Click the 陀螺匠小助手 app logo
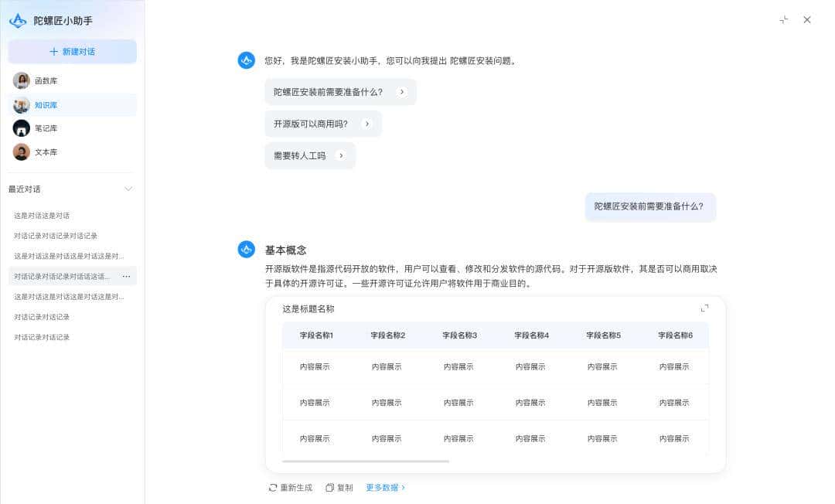The image size is (835, 504). click(16, 20)
